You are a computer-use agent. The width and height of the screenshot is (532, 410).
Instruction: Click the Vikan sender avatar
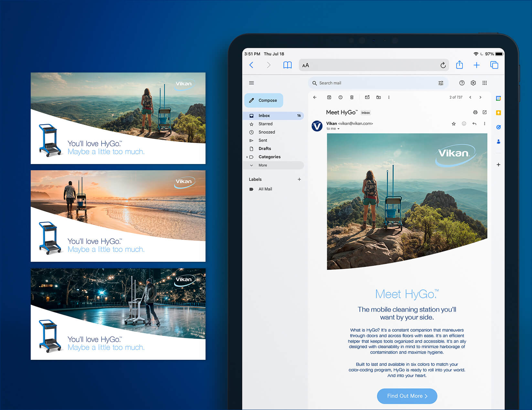[x=317, y=126]
